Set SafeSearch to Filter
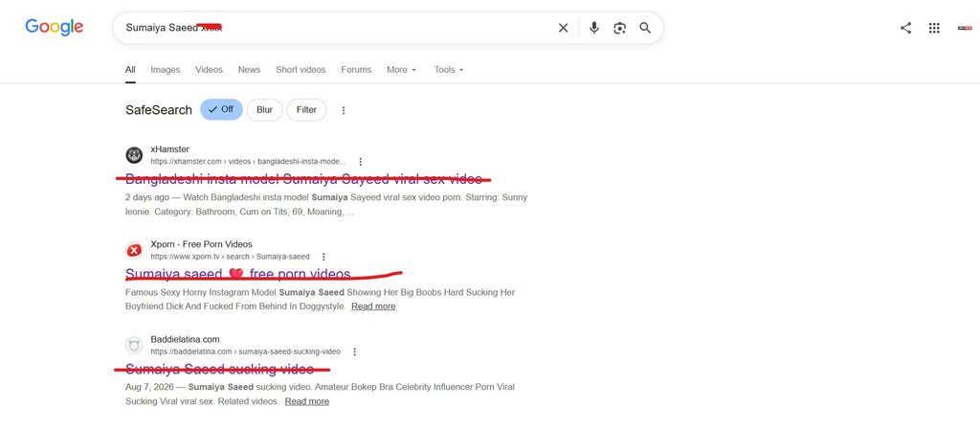 [306, 109]
